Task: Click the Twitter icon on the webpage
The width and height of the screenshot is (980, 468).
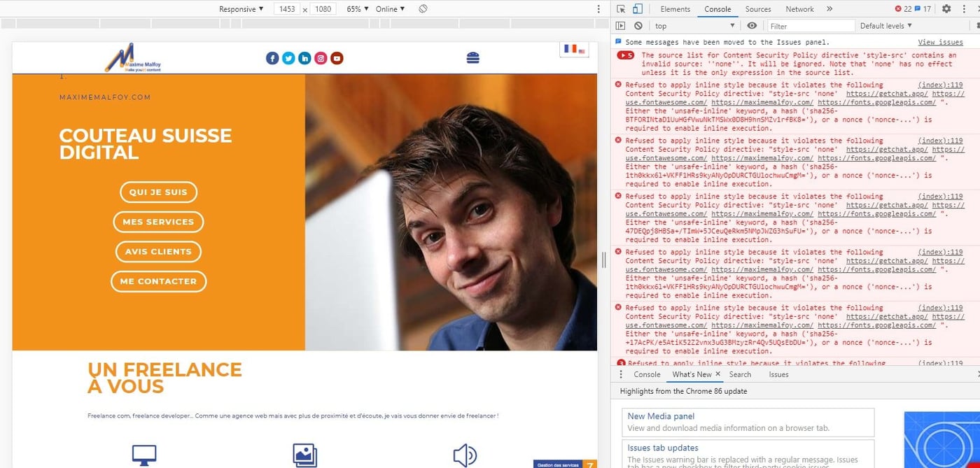Action: (x=288, y=58)
